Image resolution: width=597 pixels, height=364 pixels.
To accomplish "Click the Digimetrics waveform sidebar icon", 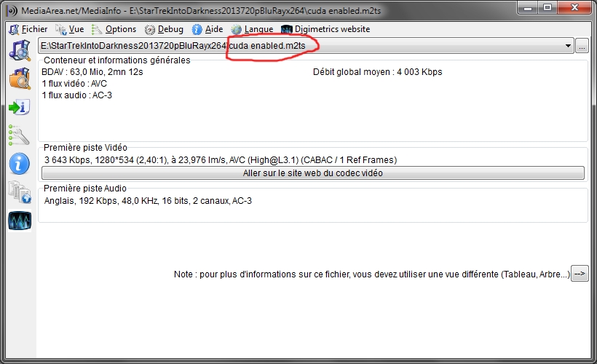I will [x=20, y=221].
